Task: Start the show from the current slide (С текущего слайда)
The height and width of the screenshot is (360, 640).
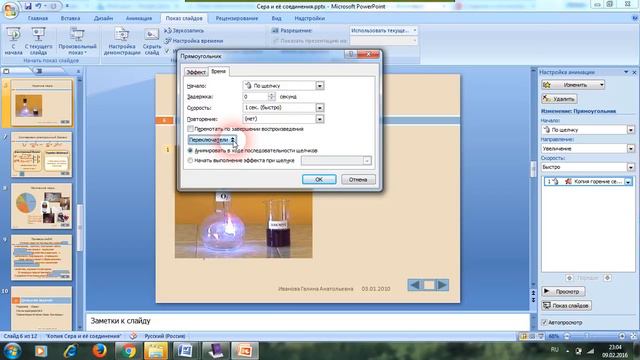Action: coord(38,41)
